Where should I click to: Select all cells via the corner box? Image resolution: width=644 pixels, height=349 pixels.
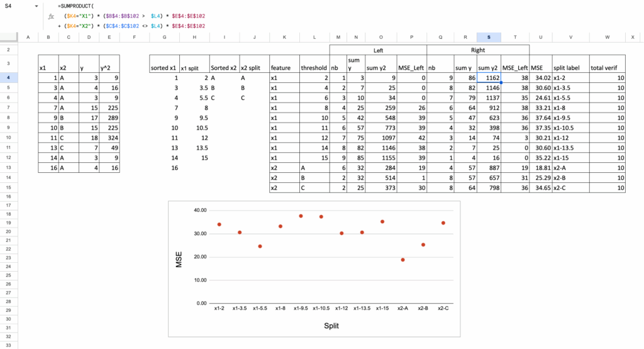tap(10, 38)
